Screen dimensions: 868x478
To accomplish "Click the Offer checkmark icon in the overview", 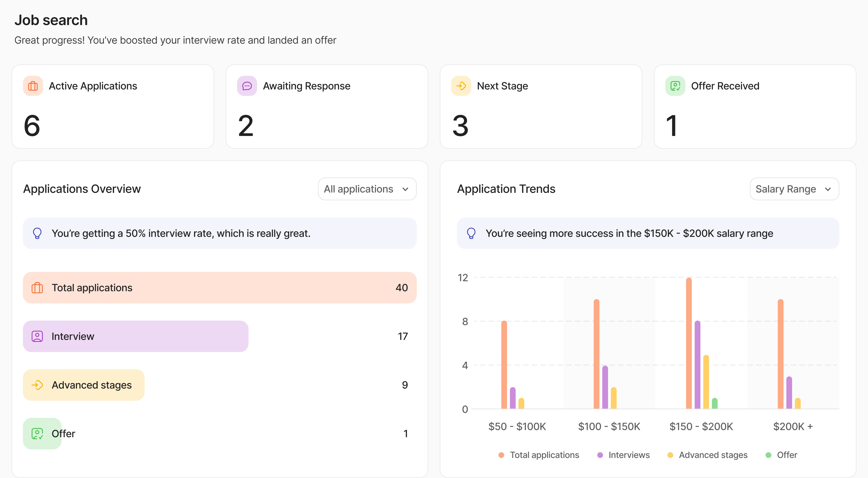I will point(38,434).
